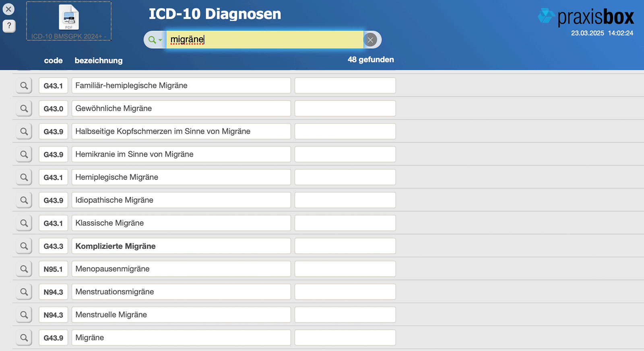Click the praxisbox logo

click(x=586, y=17)
